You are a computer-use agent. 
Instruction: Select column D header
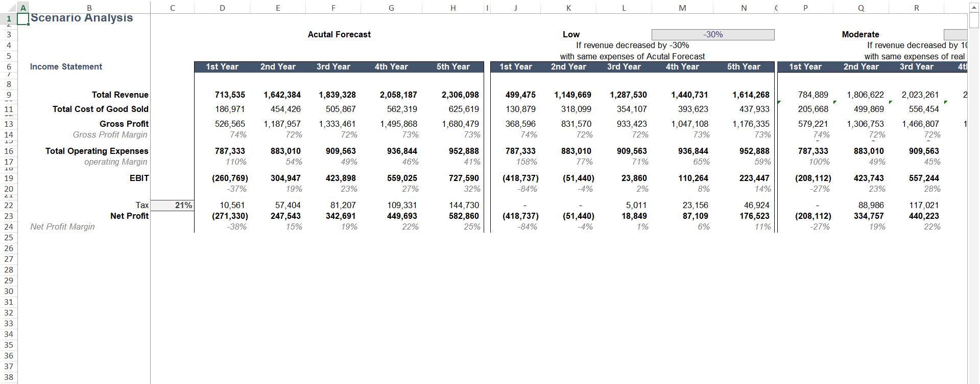pos(222,8)
